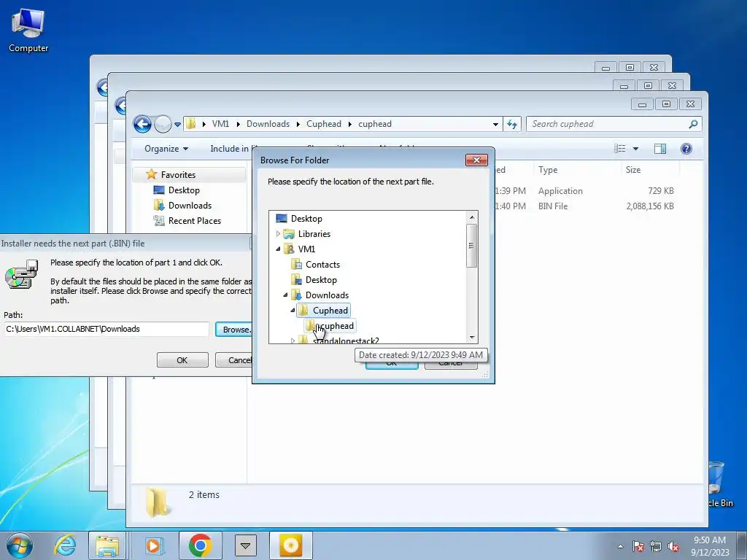The width and height of the screenshot is (747, 560).
Task: Open network status tray icon
Action: click(x=656, y=546)
